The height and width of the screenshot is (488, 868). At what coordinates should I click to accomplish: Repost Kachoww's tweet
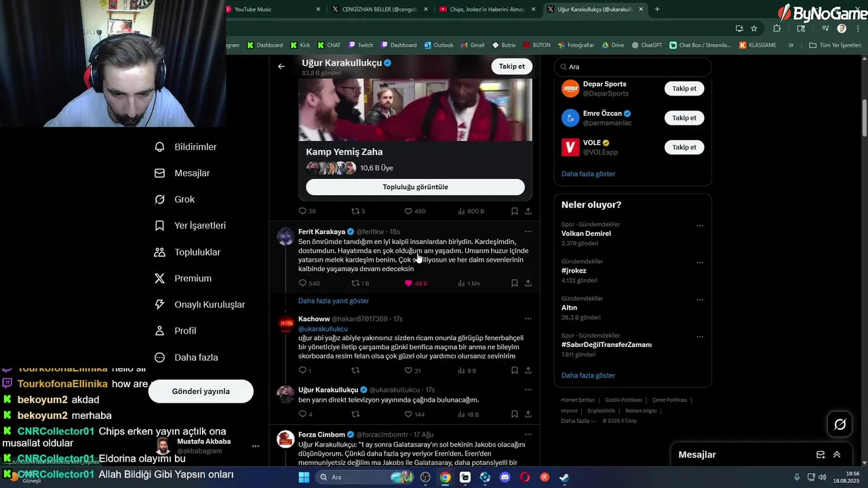(x=355, y=371)
